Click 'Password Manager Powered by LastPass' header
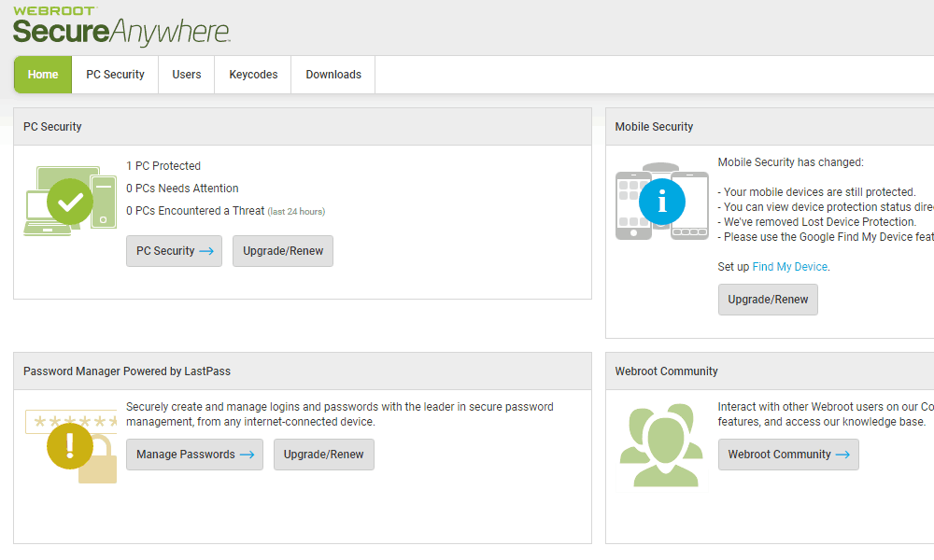The width and height of the screenshot is (934, 560). coord(303,371)
